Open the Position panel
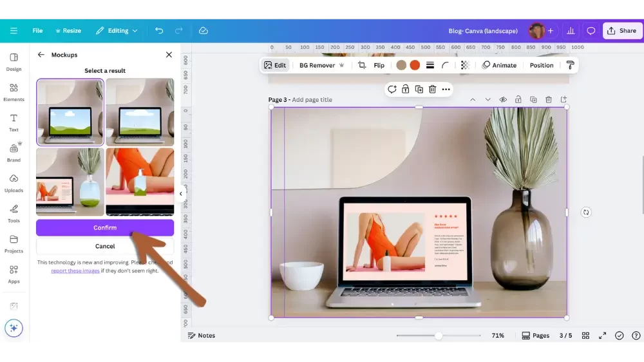Image resolution: width=644 pixels, height=362 pixels. click(542, 65)
